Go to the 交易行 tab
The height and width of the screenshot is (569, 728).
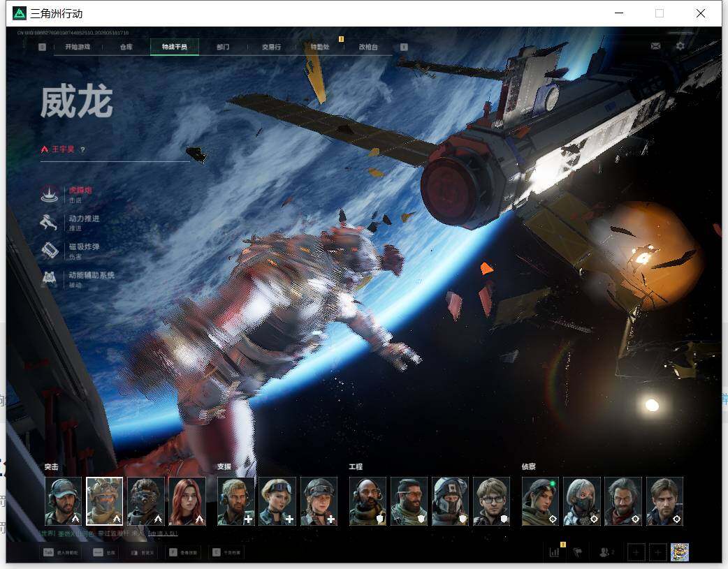click(271, 47)
